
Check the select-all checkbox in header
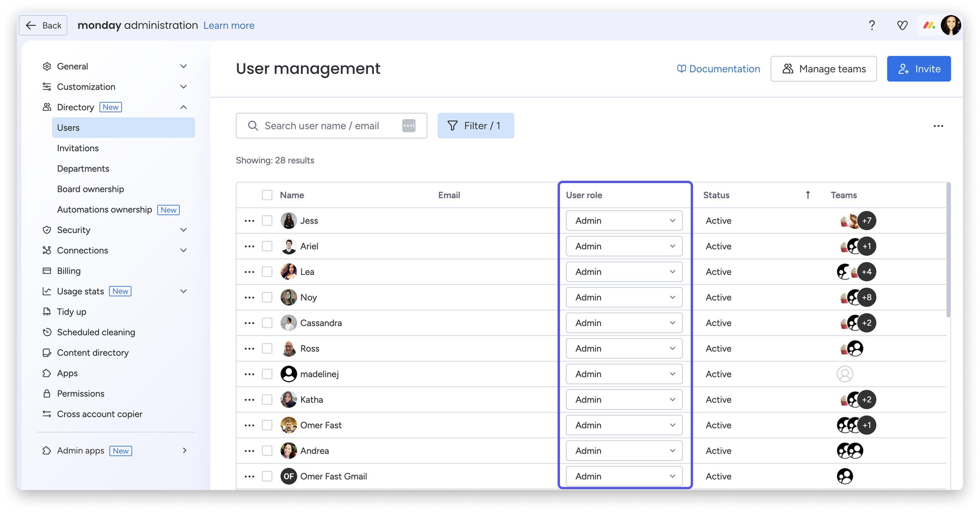(267, 195)
